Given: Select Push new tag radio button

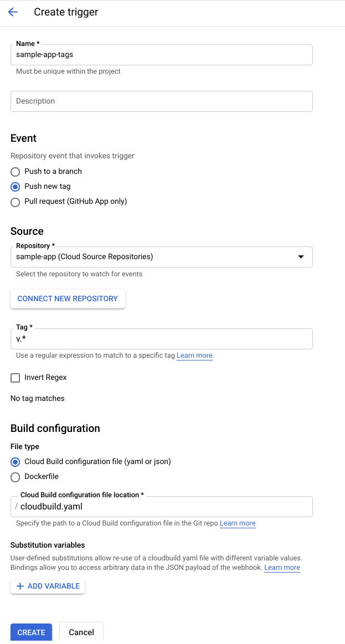Looking at the screenshot, I should tap(16, 187).
